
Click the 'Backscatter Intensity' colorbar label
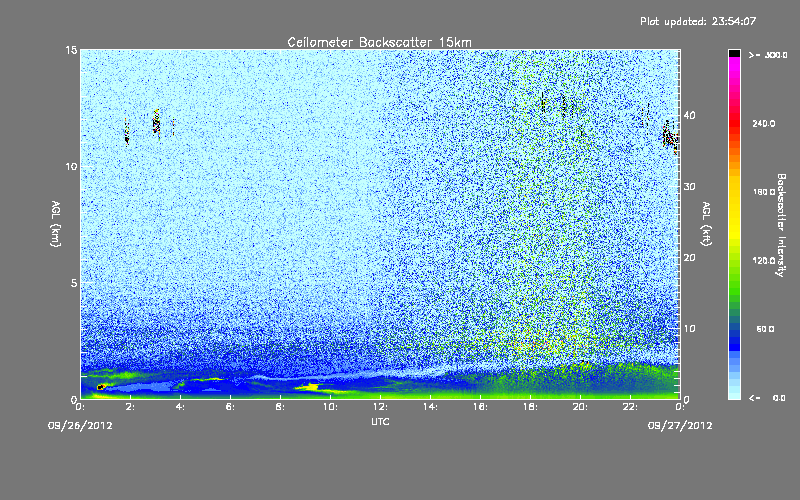click(781, 225)
